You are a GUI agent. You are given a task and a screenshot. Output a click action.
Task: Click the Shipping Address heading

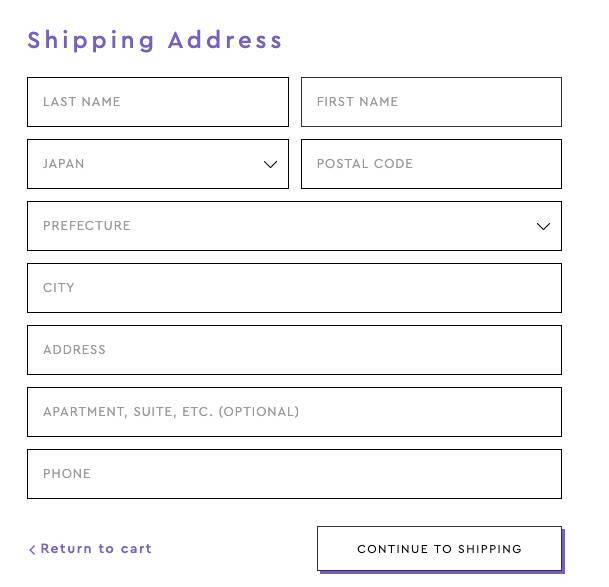pyautogui.click(x=155, y=41)
